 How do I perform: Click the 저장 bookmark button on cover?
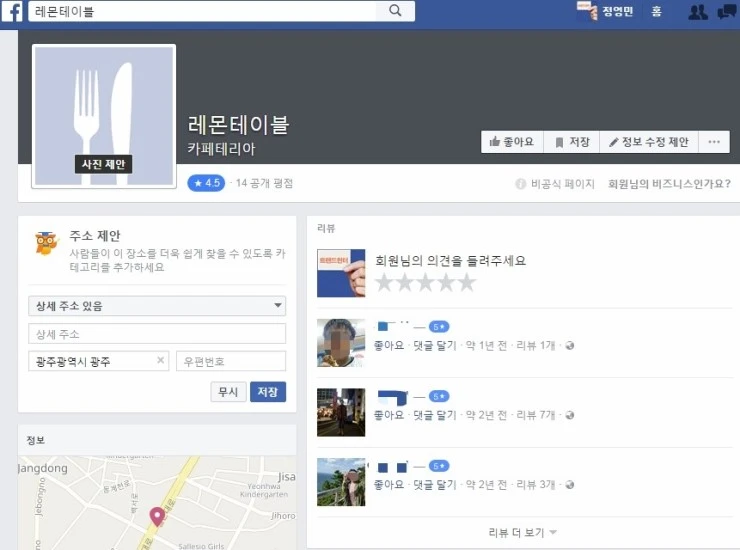572,142
